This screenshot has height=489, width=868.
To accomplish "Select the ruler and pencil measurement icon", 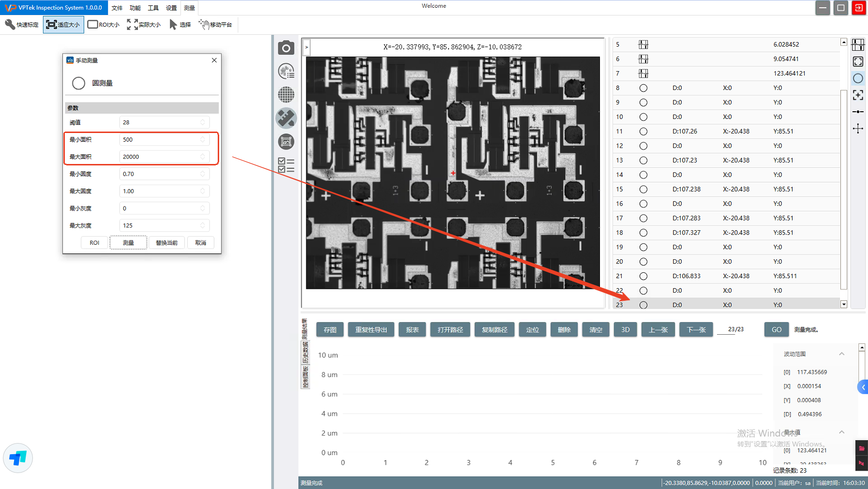I will [x=286, y=118].
